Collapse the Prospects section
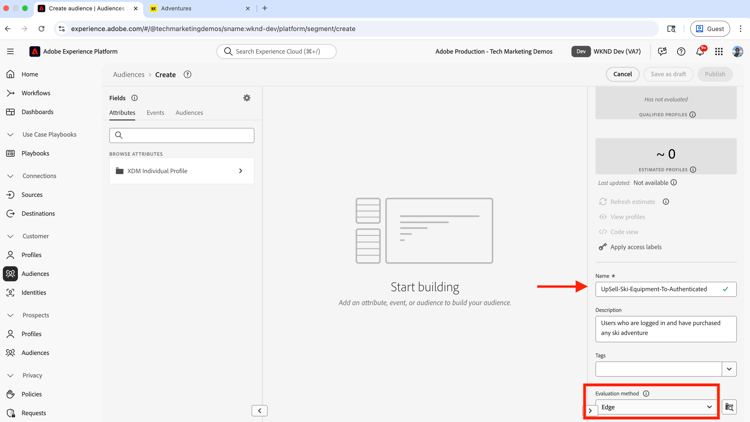The width and height of the screenshot is (750, 422). tap(10, 315)
